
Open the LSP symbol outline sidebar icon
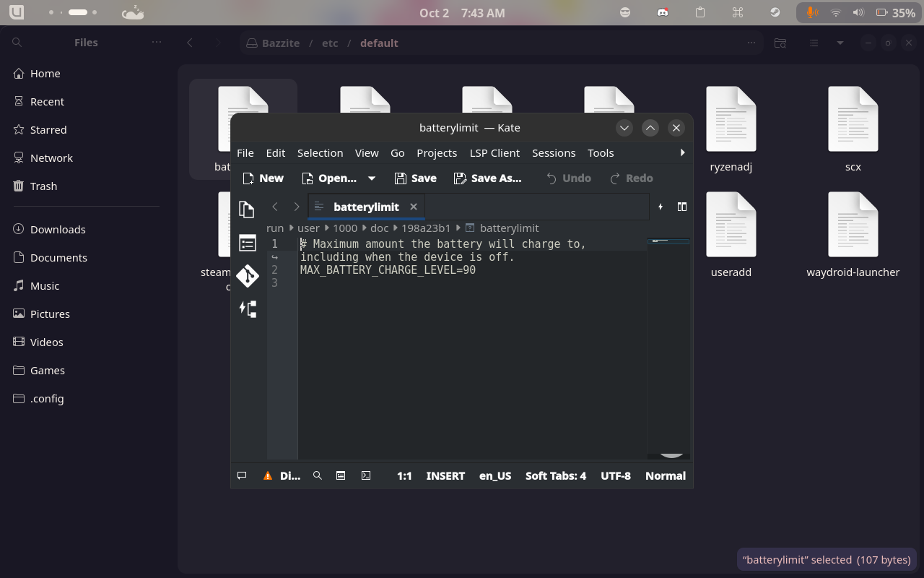pyautogui.click(x=248, y=309)
